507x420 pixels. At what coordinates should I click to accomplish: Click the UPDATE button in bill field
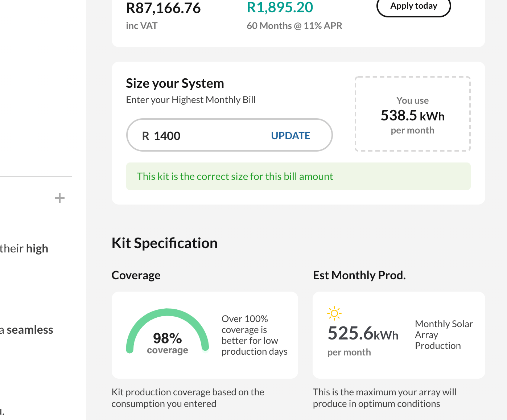290,136
